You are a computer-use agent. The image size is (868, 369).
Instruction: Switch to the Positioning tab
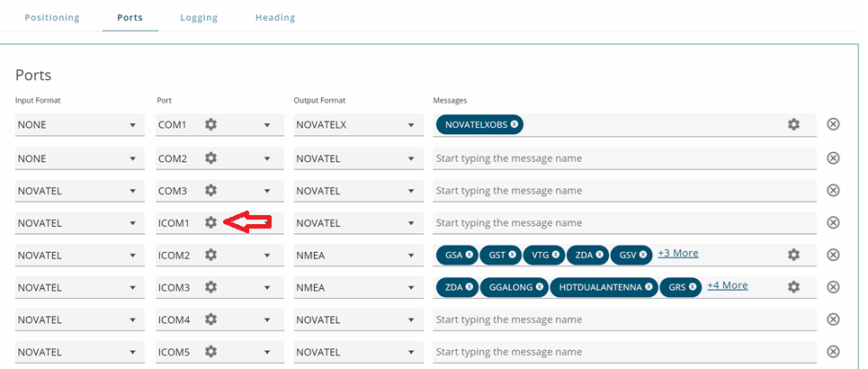(52, 18)
